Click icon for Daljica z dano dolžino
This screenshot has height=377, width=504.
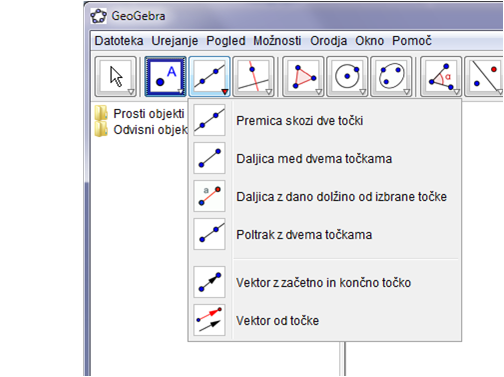pyautogui.click(x=209, y=196)
